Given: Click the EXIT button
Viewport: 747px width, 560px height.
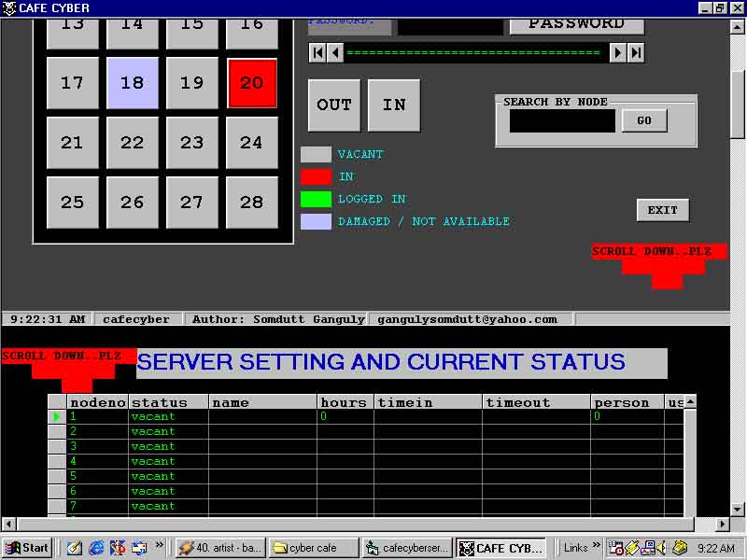Looking at the screenshot, I should [x=663, y=210].
